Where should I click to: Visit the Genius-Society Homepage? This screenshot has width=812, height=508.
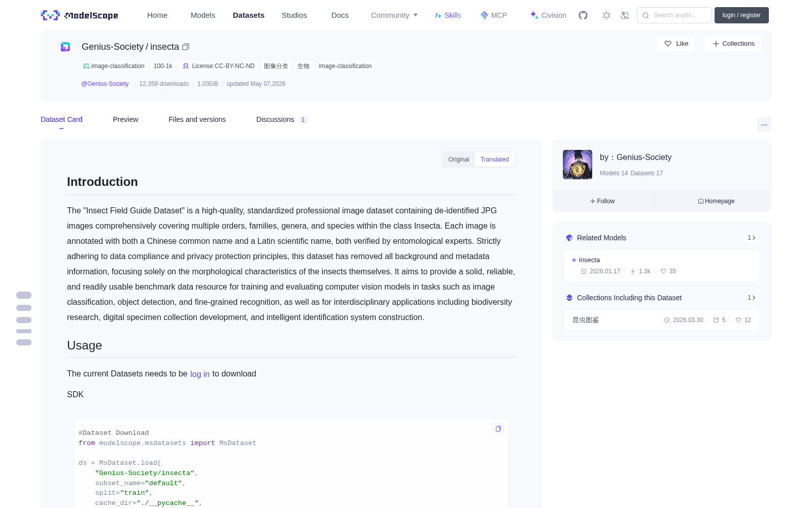tap(716, 201)
